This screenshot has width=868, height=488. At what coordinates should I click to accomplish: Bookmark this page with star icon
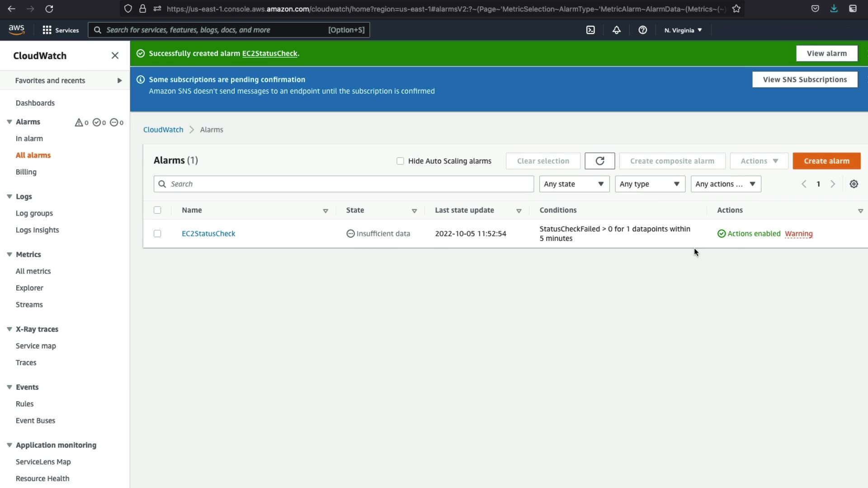point(736,9)
